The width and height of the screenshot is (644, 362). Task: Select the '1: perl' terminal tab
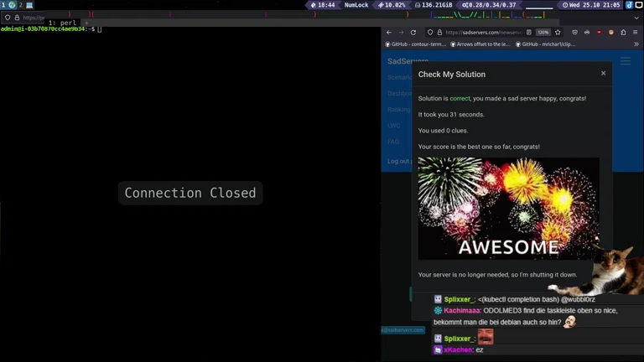(62, 23)
